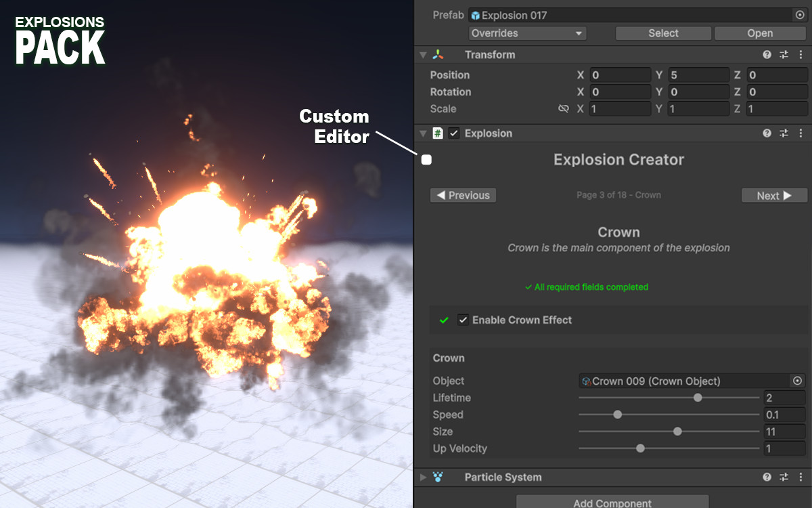Click the Explosion script icon
This screenshot has width=812, height=508.
[436, 133]
